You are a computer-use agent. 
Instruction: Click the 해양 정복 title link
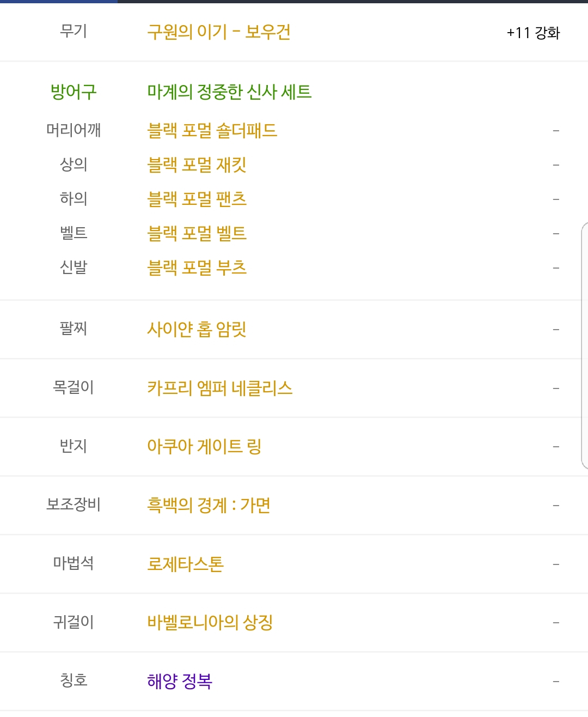click(x=179, y=681)
